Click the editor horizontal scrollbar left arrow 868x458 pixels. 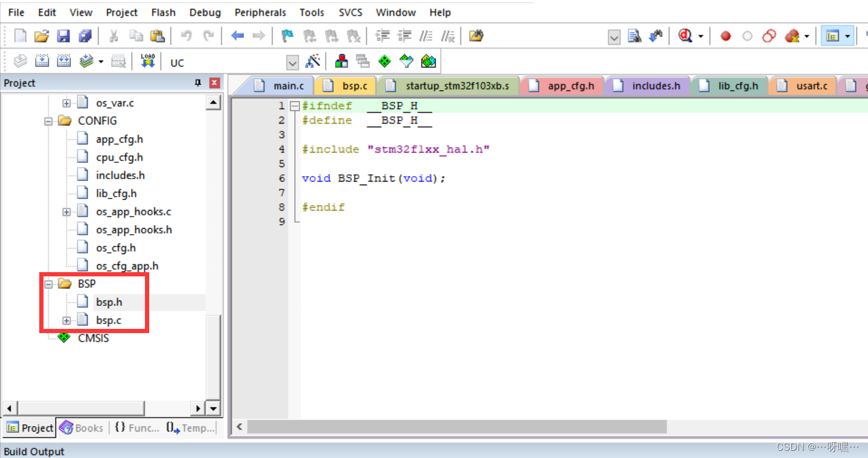(x=239, y=427)
